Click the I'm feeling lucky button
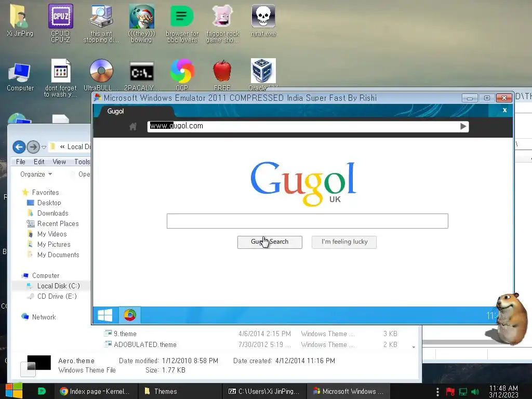The width and height of the screenshot is (532, 399). [x=344, y=242]
